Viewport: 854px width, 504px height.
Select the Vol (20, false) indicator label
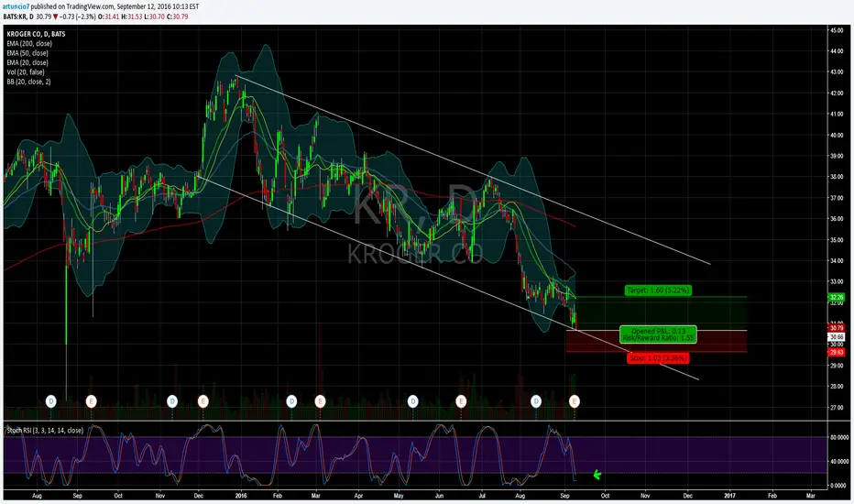[x=26, y=71]
